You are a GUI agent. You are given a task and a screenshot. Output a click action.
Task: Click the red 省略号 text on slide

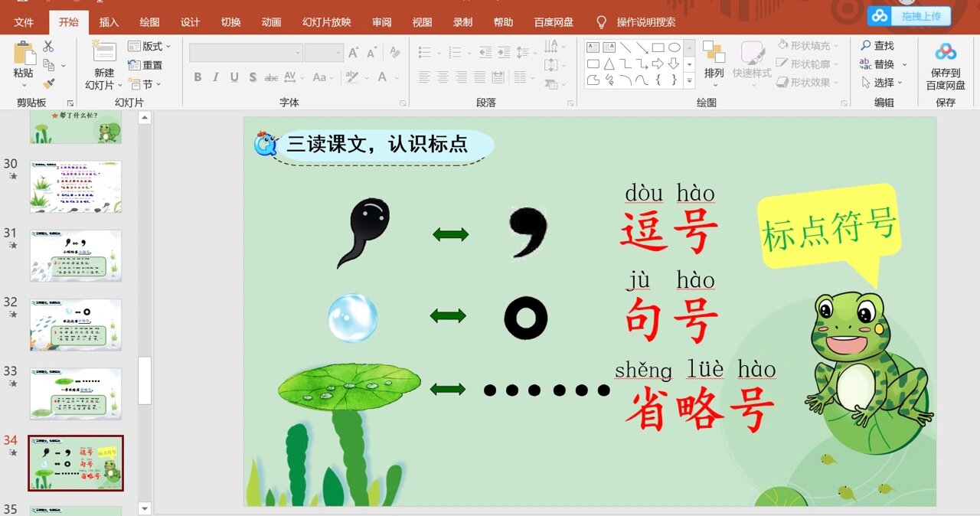point(700,412)
